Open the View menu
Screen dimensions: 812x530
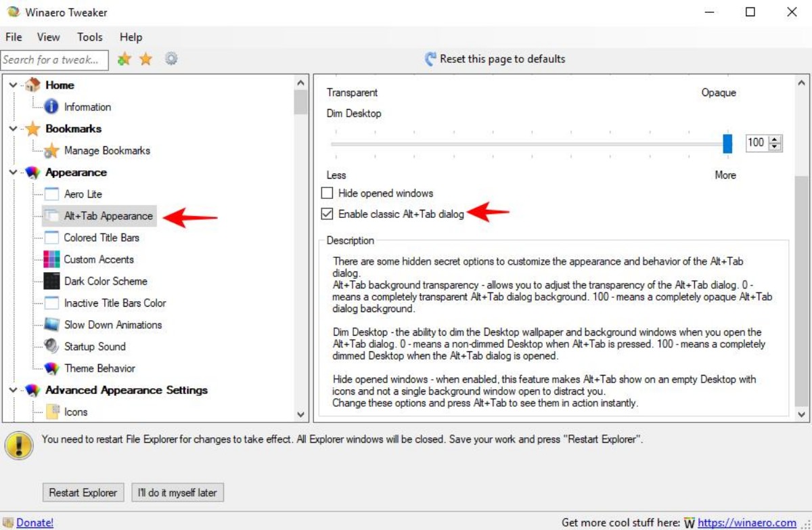(48, 37)
